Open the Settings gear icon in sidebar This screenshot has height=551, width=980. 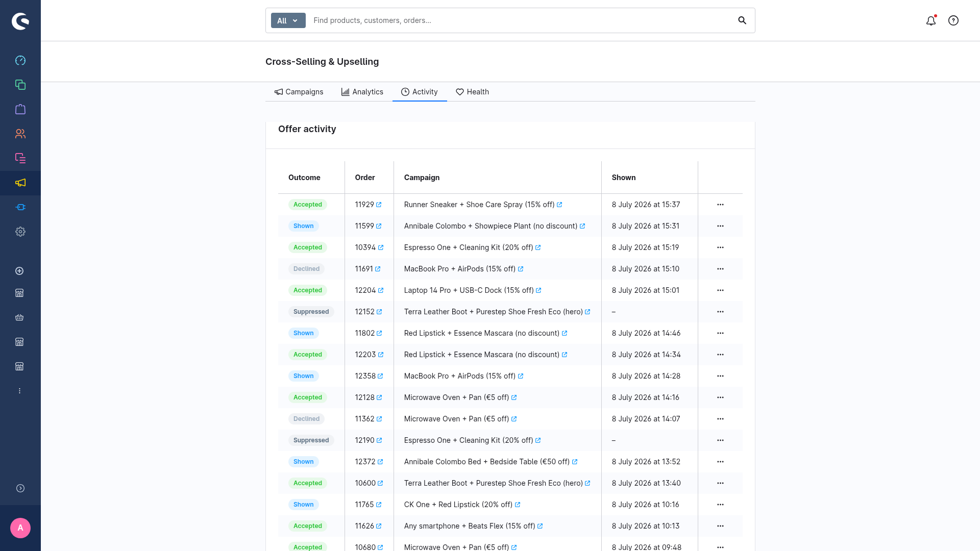[20, 232]
